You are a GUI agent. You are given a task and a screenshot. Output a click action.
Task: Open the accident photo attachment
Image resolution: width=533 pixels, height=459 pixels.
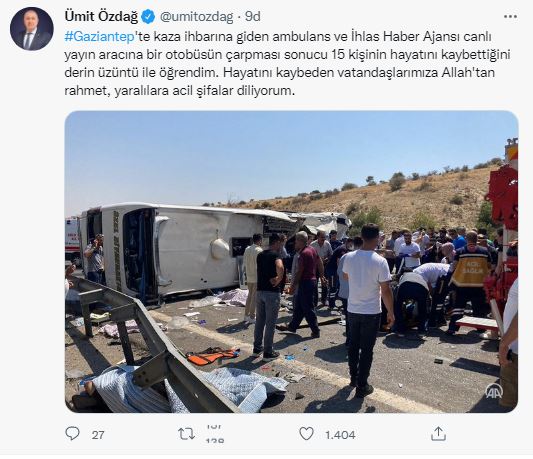tap(291, 261)
